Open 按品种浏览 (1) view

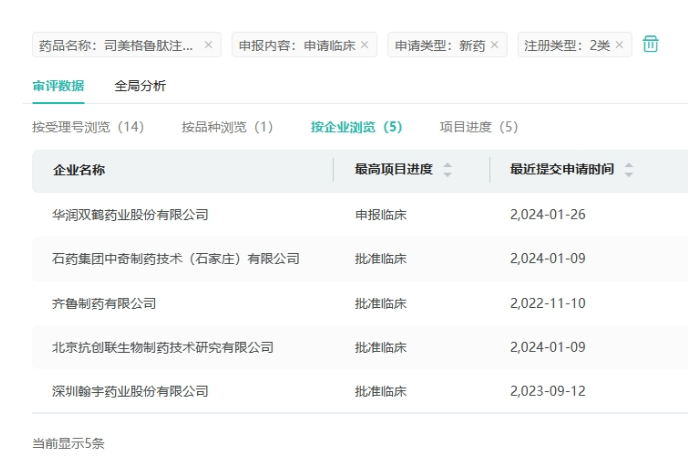coord(227,127)
